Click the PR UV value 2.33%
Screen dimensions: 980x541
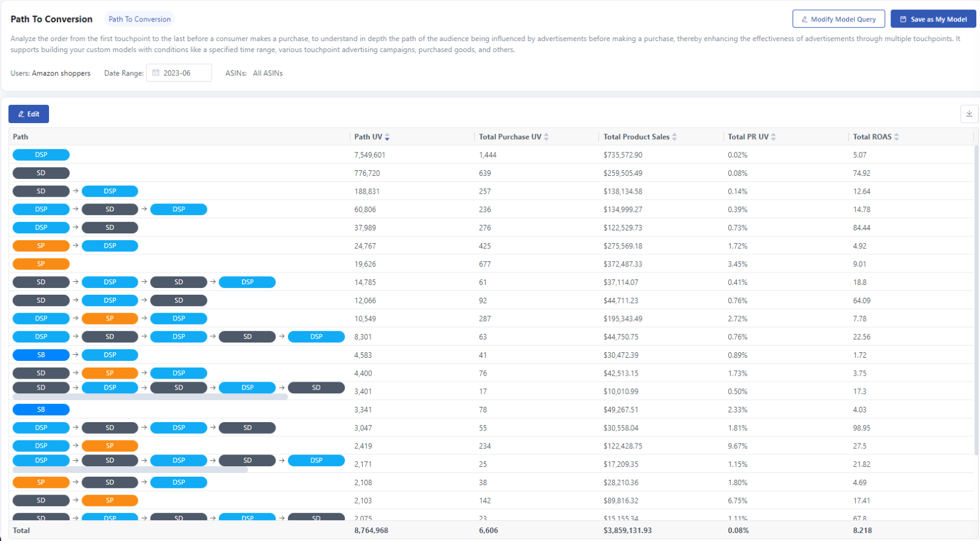tap(737, 410)
